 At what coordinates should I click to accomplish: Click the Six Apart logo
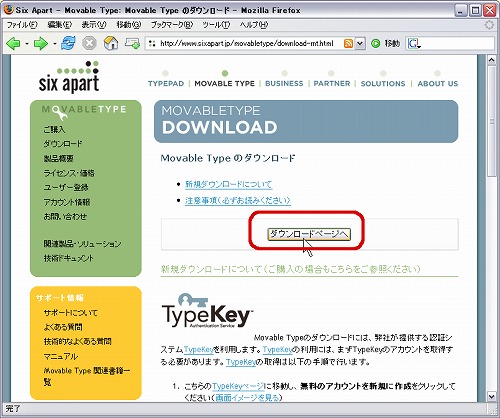point(69,77)
